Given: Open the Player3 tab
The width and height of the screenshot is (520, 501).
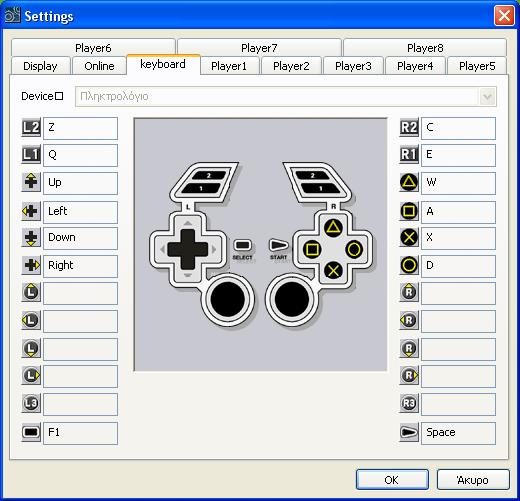Looking at the screenshot, I should coord(353,66).
